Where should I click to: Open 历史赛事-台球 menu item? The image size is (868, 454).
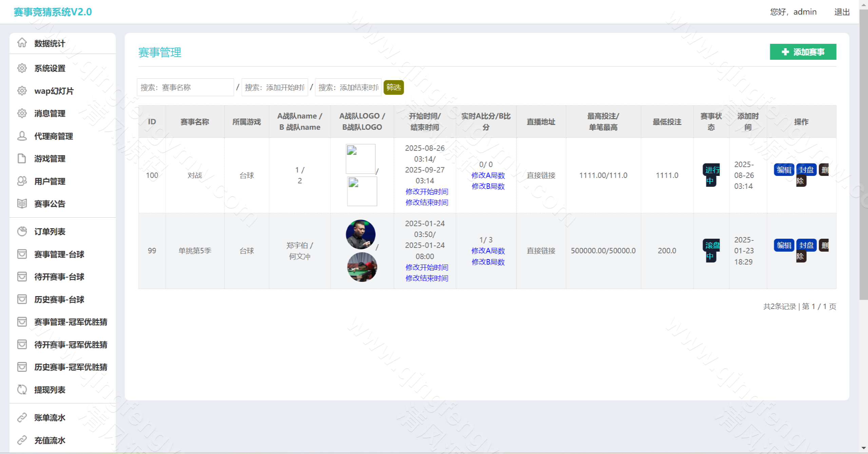pyautogui.click(x=59, y=299)
